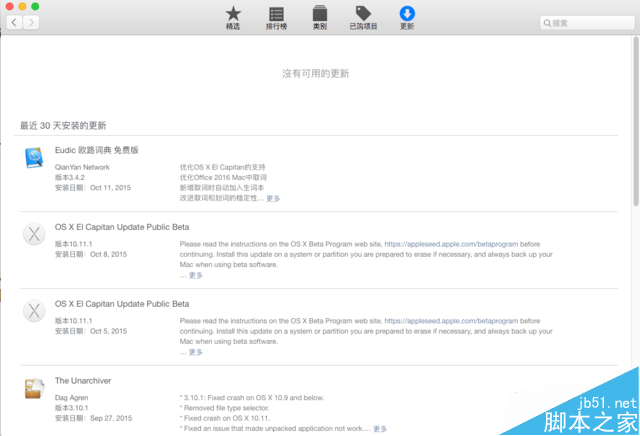Click the Oct 5 OS X El Capitan Update title
Image resolution: width=640 pixels, height=436 pixels.
coord(122,304)
